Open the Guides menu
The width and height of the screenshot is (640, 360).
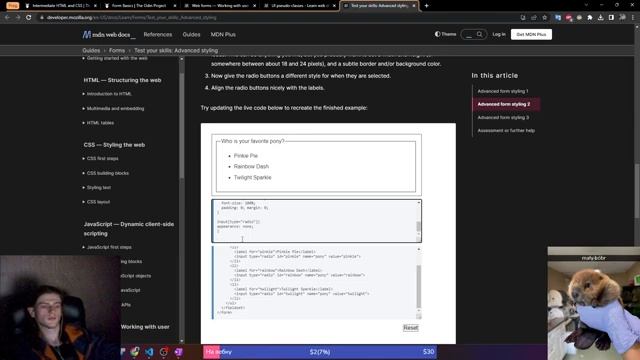click(x=191, y=35)
